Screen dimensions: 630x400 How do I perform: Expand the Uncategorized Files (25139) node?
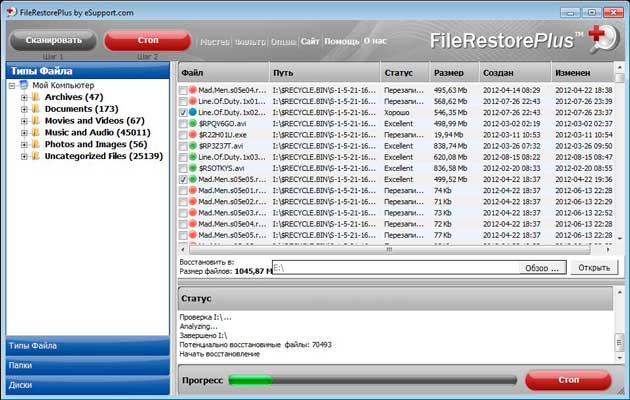point(24,156)
